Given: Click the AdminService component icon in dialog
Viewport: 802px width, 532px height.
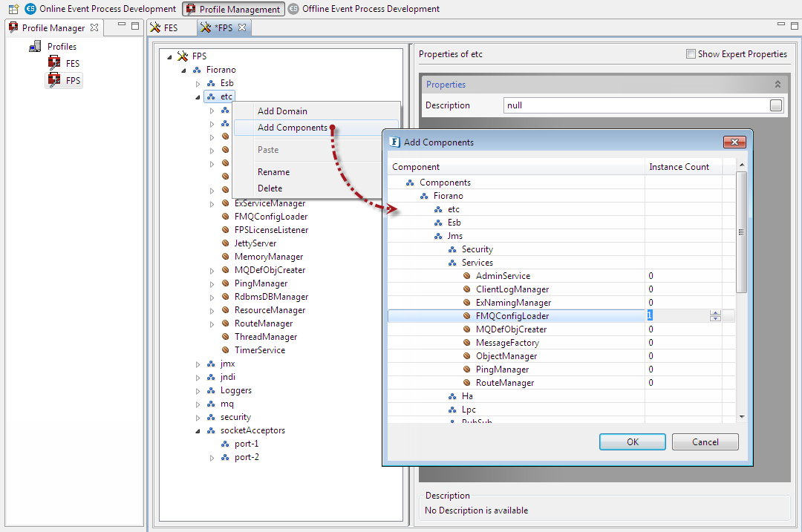Looking at the screenshot, I should pos(467,276).
